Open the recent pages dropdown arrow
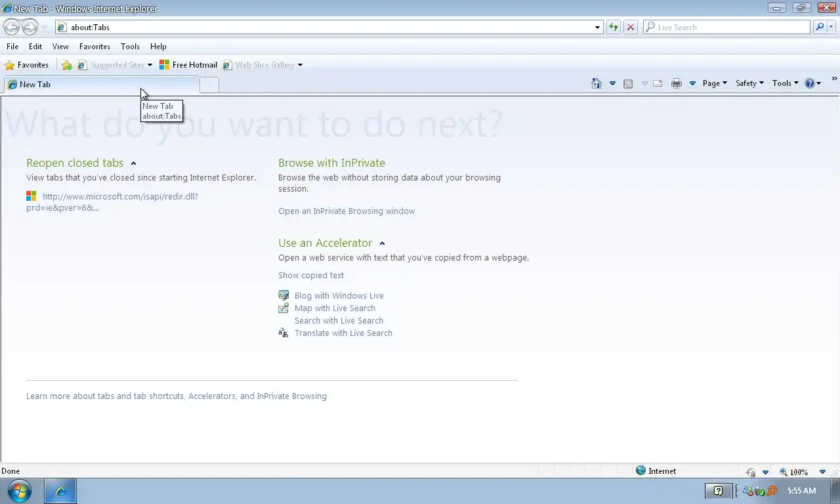This screenshot has width=840, height=504. click(44, 28)
